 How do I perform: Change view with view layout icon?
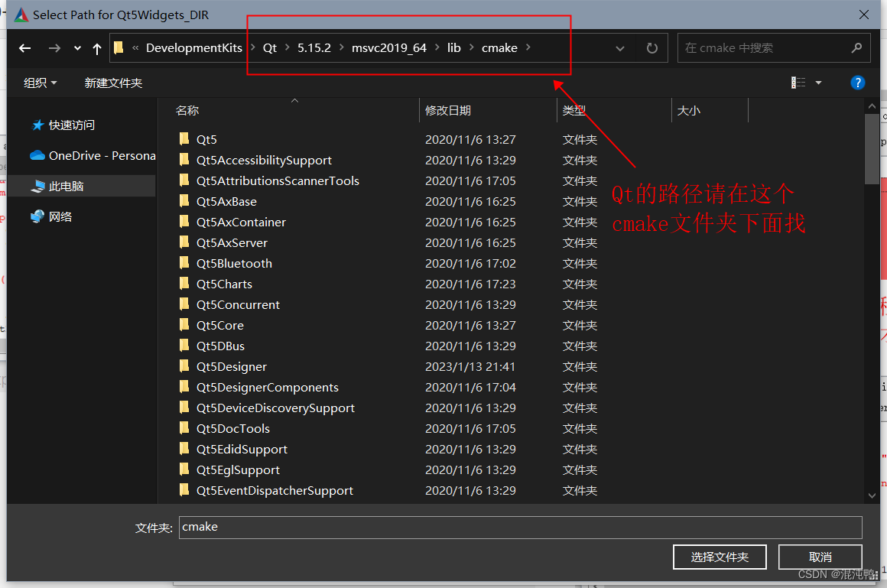(798, 83)
